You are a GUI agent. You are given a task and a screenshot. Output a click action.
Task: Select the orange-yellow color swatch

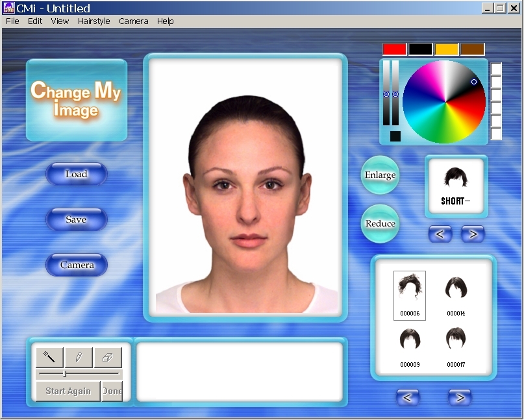[x=447, y=49]
